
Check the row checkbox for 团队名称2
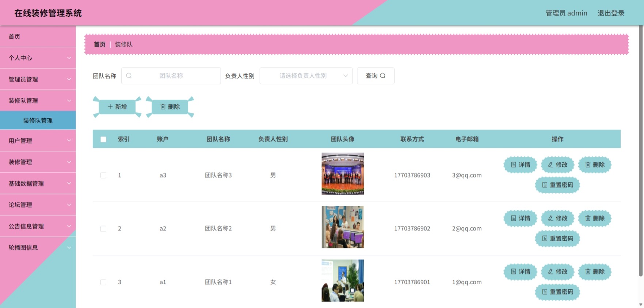point(103,229)
